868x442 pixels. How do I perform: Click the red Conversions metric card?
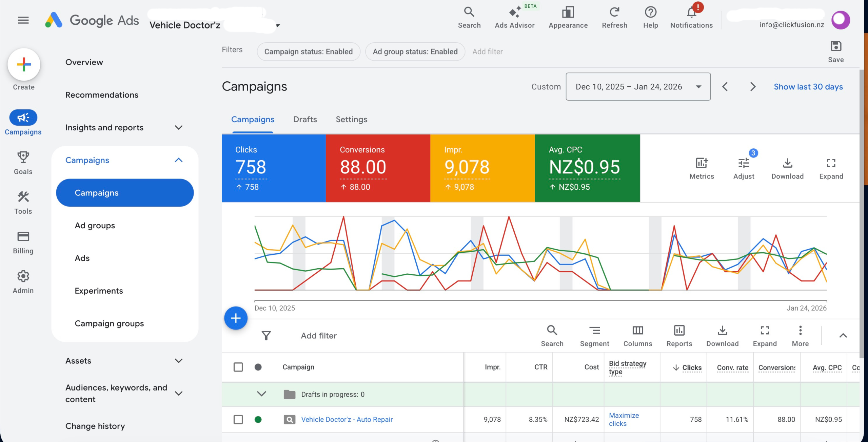point(378,168)
